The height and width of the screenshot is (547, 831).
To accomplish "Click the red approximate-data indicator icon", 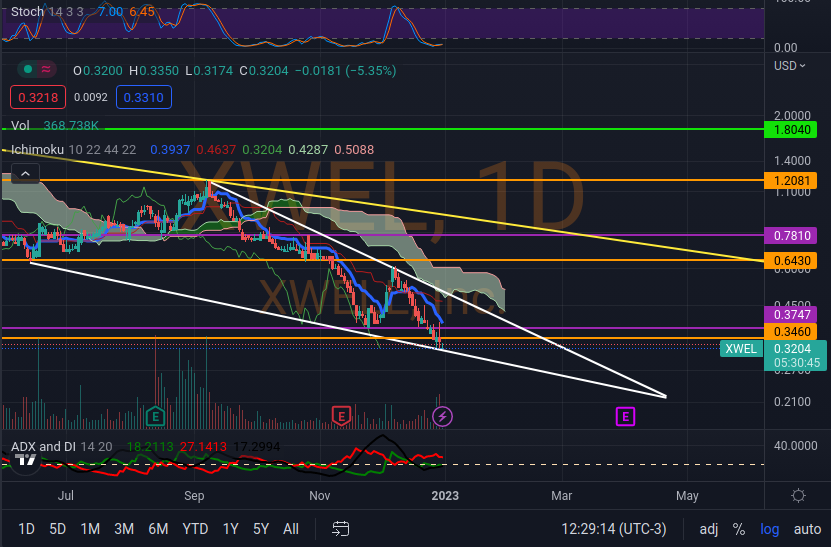I will [46, 69].
